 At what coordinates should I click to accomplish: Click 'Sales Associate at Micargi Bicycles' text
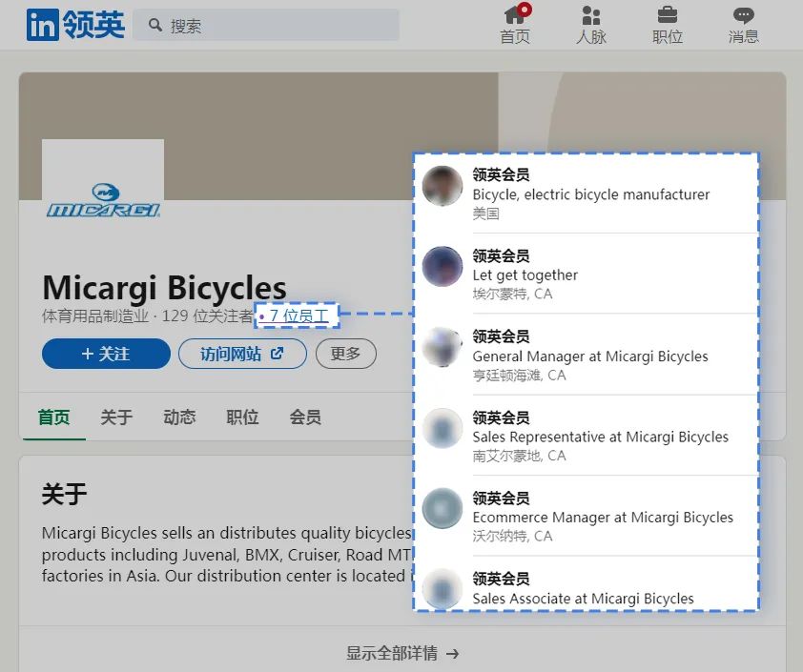point(583,598)
